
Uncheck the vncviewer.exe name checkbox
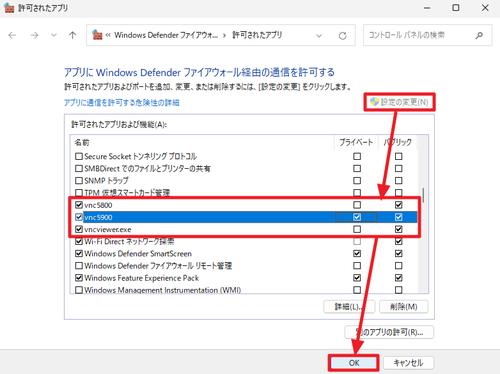(79, 229)
